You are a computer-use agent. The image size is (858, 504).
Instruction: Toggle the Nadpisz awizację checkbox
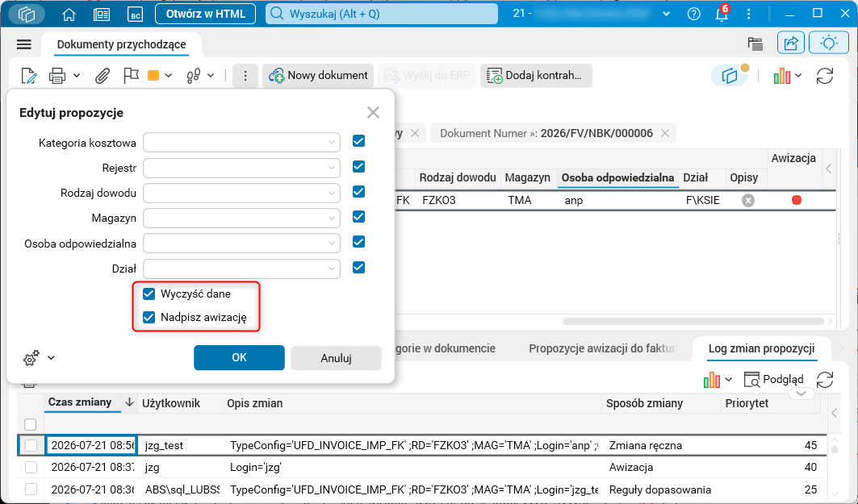(x=149, y=318)
